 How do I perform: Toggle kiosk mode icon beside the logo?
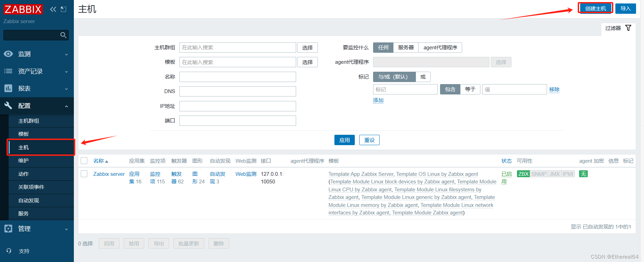[64, 9]
